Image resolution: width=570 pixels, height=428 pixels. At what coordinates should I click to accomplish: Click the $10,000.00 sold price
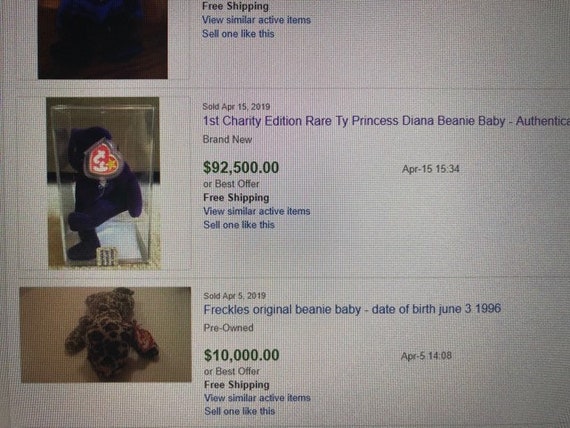242,355
